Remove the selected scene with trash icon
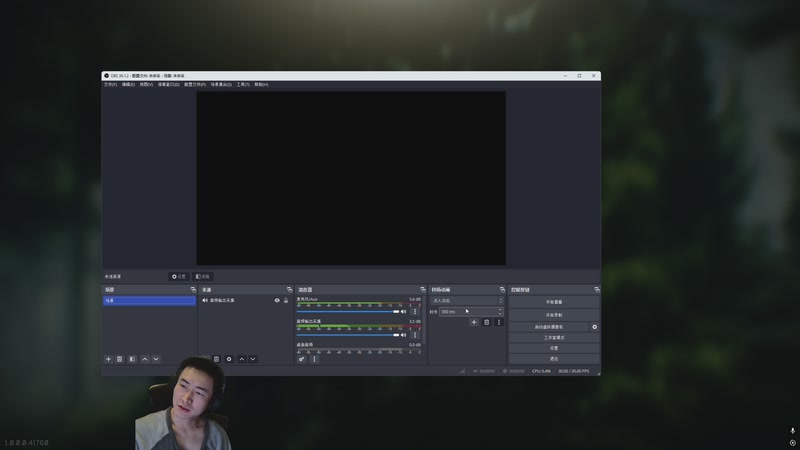 119,359
